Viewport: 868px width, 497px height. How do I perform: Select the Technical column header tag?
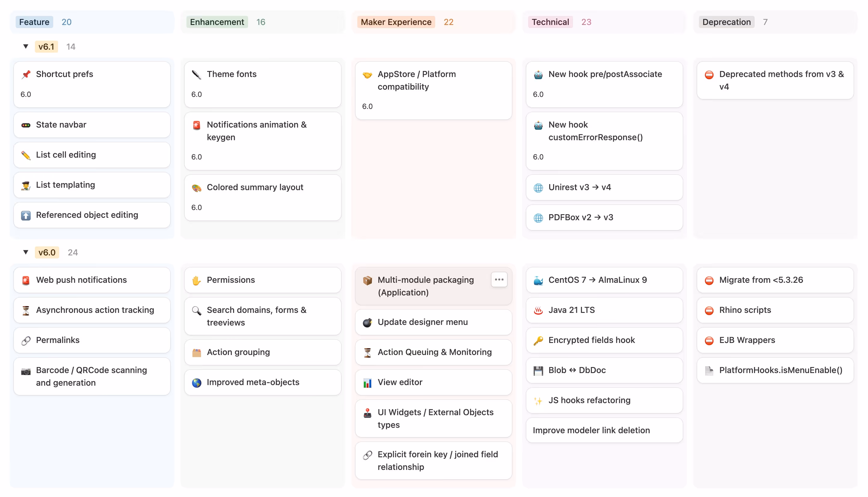coord(550,22)
